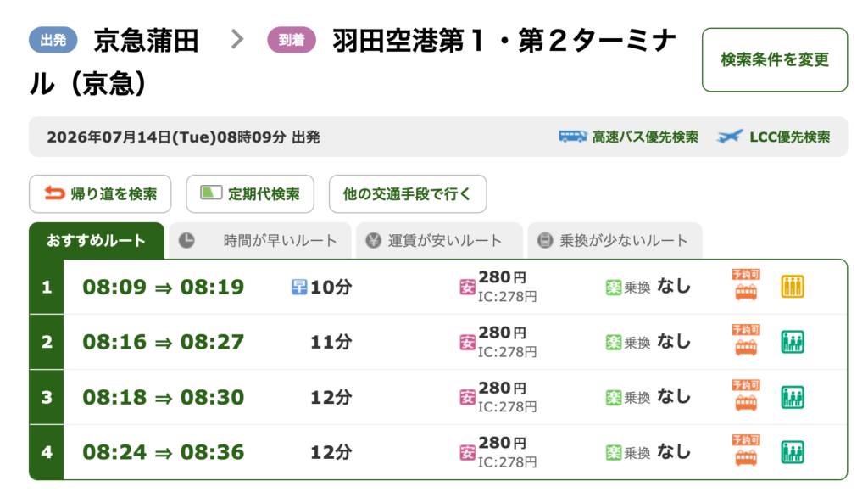Click the green congestion icon in route 2
The height and width of the screenshot is (492, 868).
pos(793,342)
